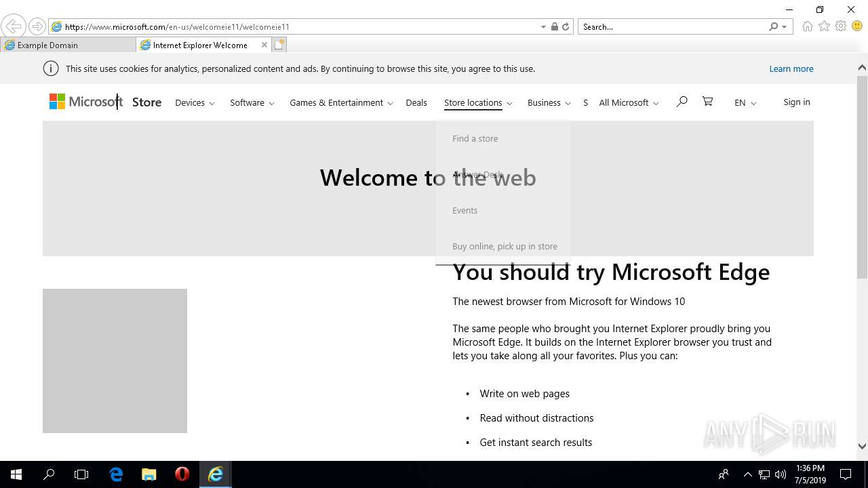Open Task View on the taskbar
This screenshot has width=868, height=488.
(81, 474)
